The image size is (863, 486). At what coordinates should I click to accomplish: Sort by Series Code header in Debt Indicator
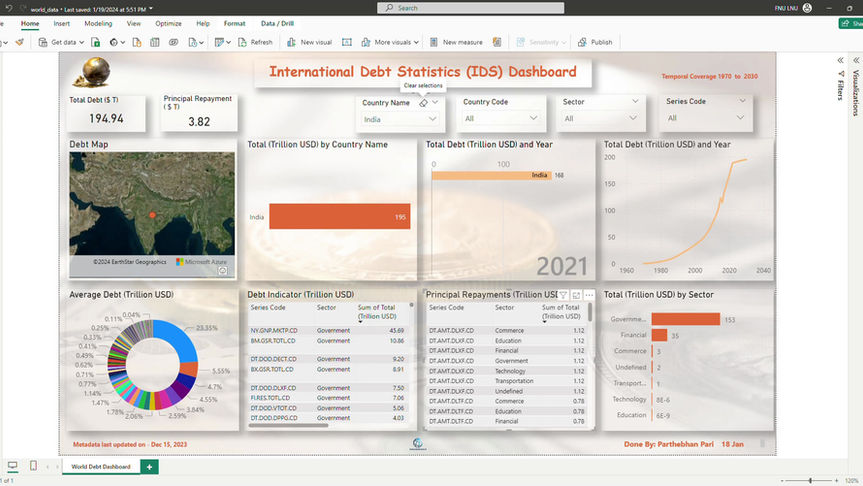pos(268,308)
